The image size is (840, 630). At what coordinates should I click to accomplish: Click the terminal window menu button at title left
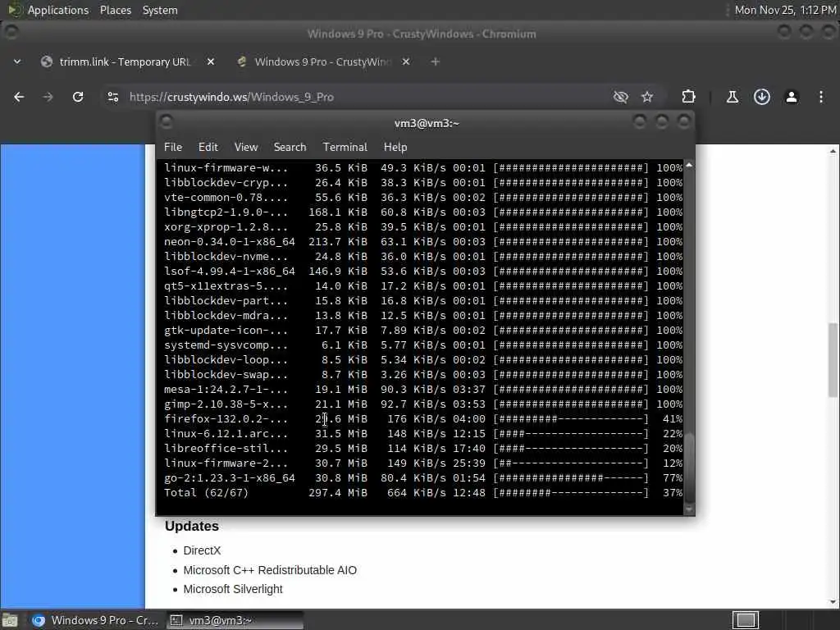click(166, 122)
